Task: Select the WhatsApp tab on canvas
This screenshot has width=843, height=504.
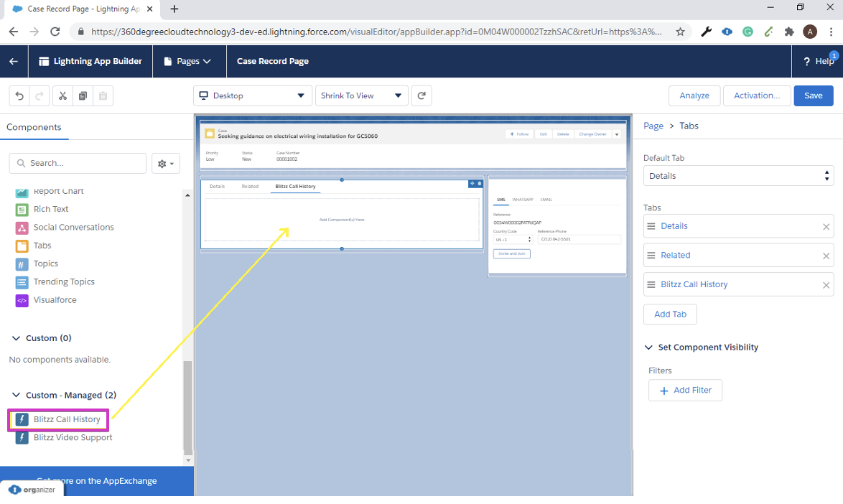Action: [x=523, y=200]
